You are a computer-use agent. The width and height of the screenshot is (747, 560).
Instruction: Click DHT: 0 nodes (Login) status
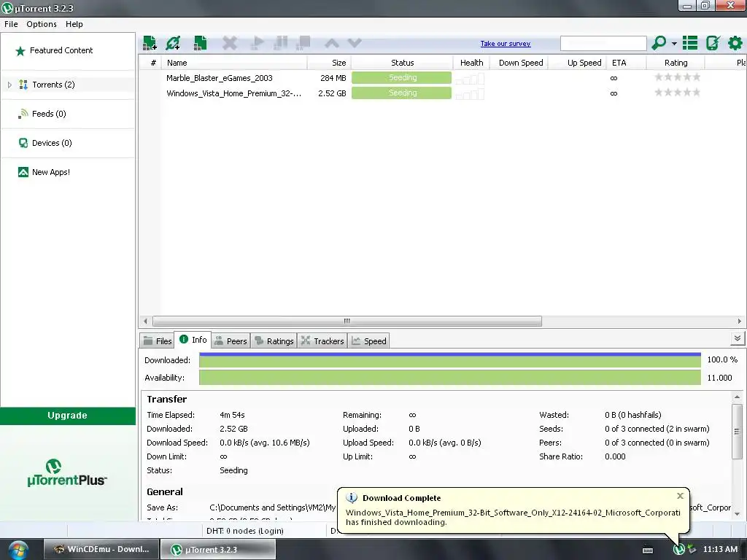click(245, 531)
